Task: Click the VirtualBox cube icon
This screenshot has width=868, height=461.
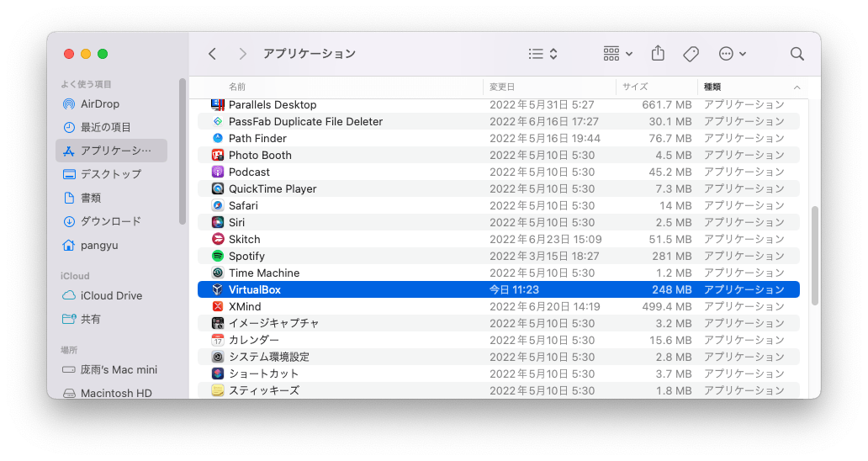Action: [218, 289]
